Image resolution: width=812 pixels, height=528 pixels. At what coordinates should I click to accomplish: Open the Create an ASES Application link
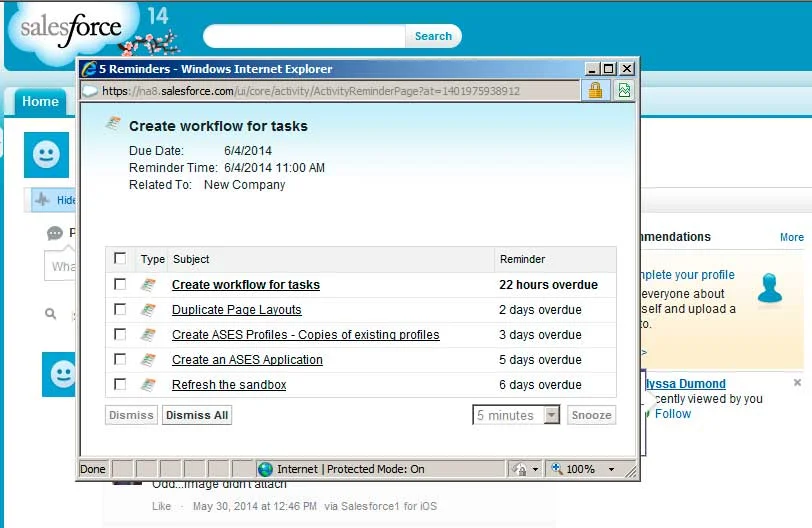click(247, 360)
